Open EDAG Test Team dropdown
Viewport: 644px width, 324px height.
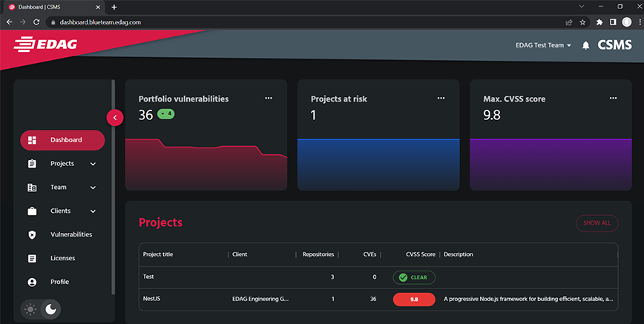point(543,45)
